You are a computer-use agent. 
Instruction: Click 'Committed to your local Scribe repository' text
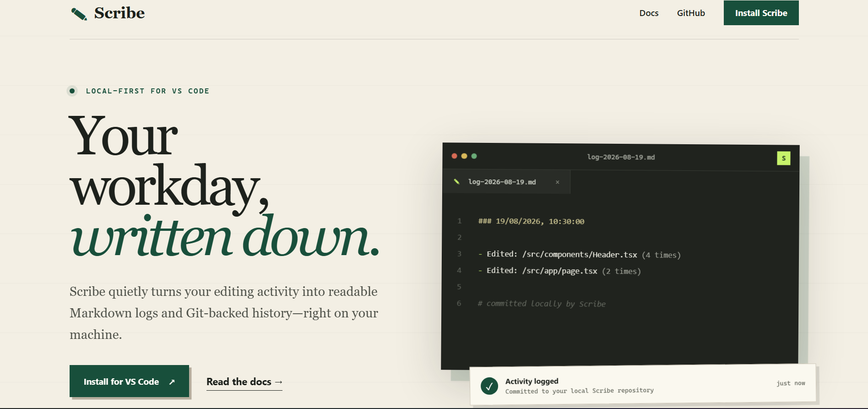pyautogui.click(x=579, y=391)
